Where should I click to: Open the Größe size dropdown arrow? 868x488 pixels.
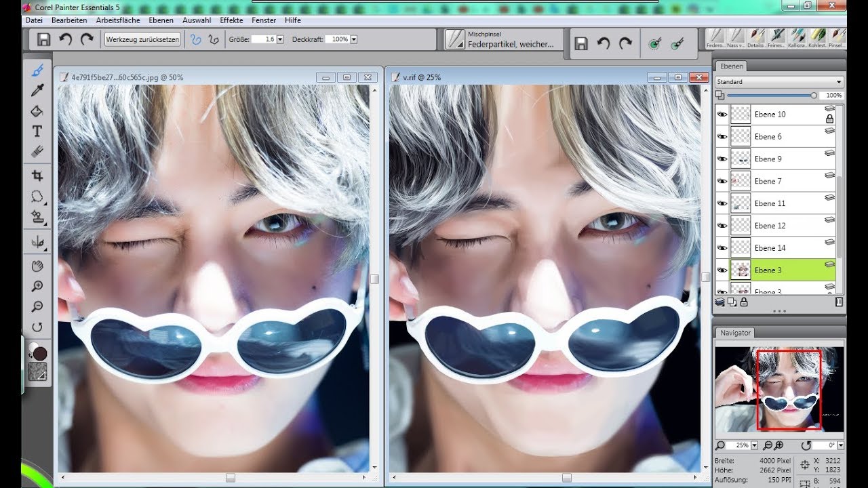(x=280, y=39)
